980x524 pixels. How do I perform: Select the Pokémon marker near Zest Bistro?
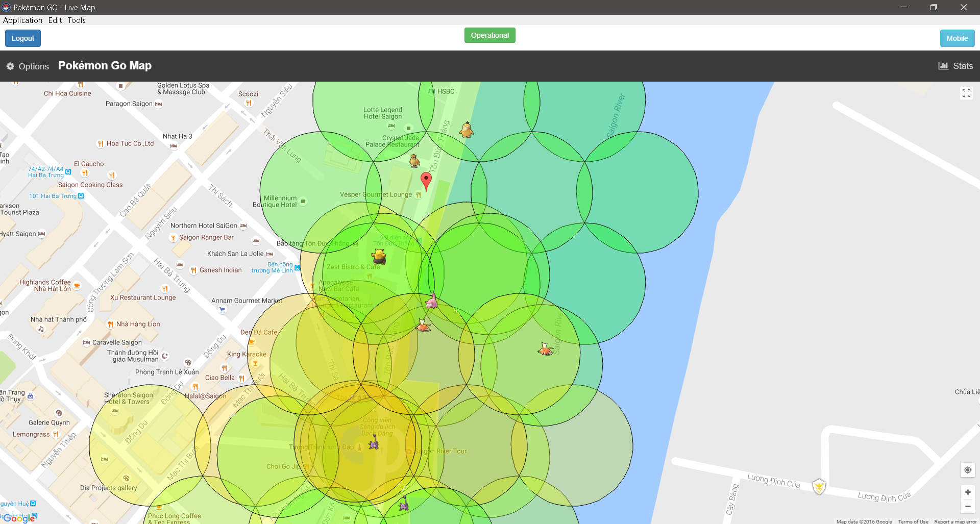coord(379,257)
